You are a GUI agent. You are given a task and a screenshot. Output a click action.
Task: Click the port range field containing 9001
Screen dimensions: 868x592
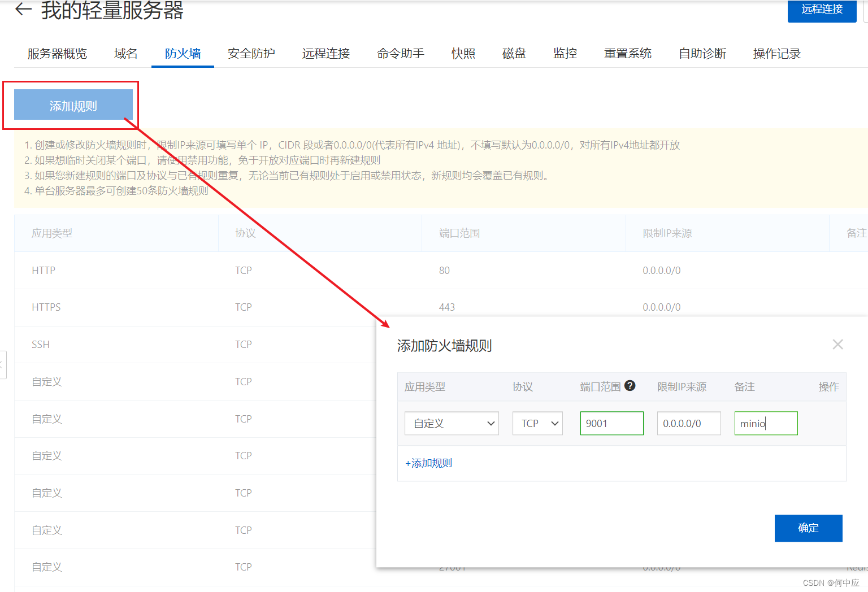point(611,423)
